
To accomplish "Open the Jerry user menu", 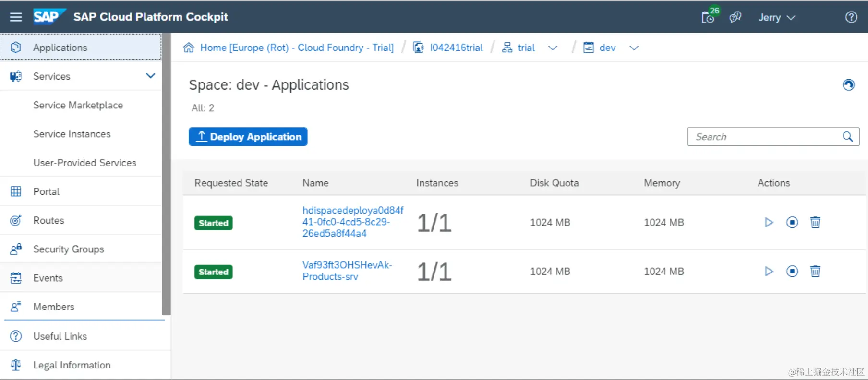I will click(776, 17).
